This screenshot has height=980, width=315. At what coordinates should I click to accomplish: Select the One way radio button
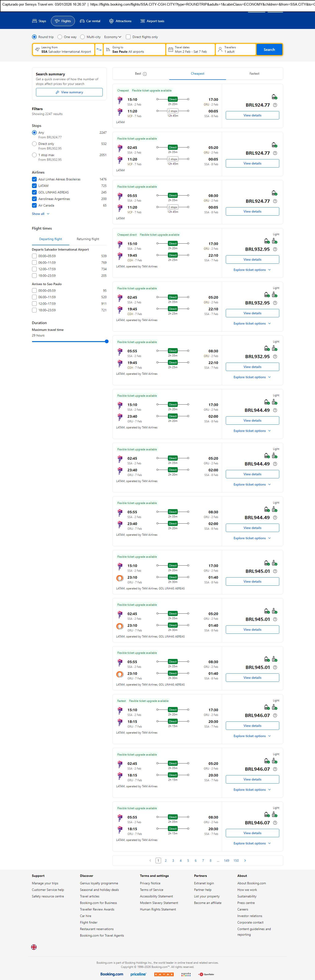pyautogui.click(x=60, y=37)
